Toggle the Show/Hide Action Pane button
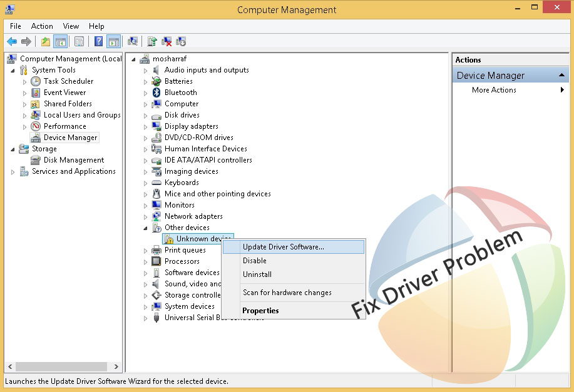This screenshot has width=574, height=392. click(x=113, y=42)
